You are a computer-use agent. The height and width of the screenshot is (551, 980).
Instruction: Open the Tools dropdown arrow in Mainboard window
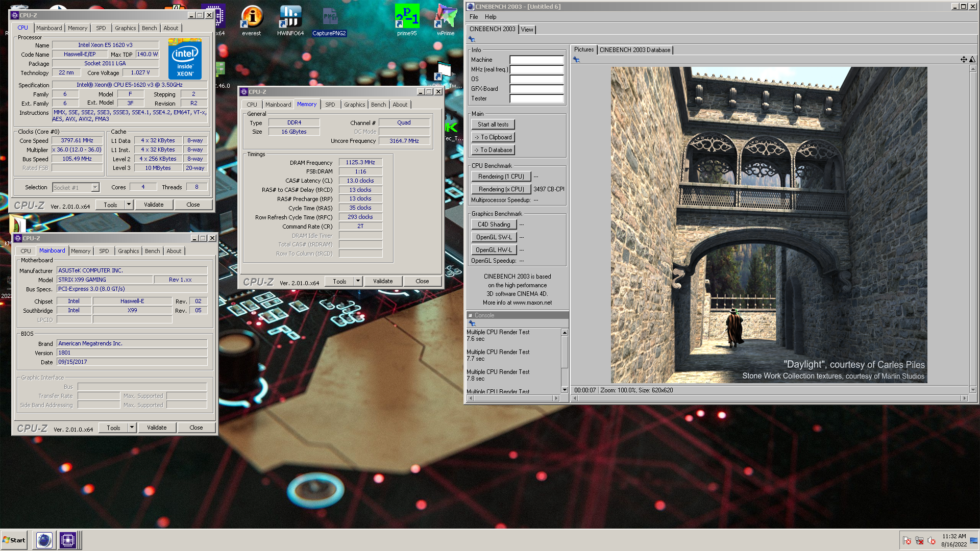pos(132,428)
